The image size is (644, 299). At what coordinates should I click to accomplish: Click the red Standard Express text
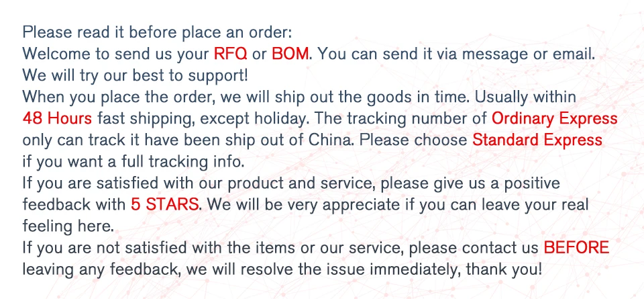click(x=537, y=141)
